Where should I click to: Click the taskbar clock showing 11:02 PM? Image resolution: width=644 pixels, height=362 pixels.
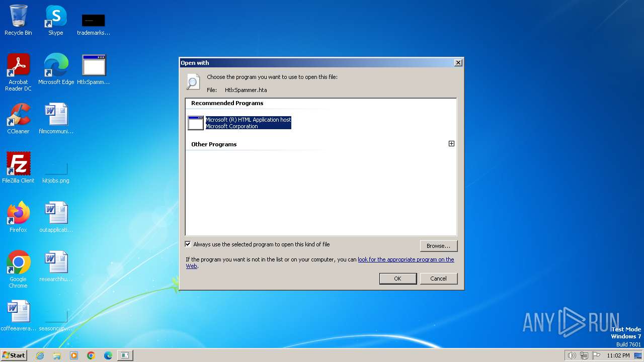point(618,355)
